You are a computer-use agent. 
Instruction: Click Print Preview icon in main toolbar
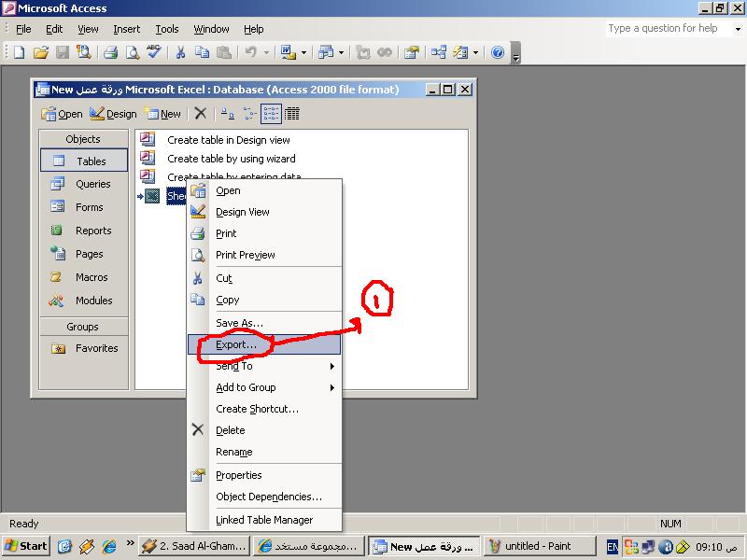pyautogui.click(x=132, y=53)
